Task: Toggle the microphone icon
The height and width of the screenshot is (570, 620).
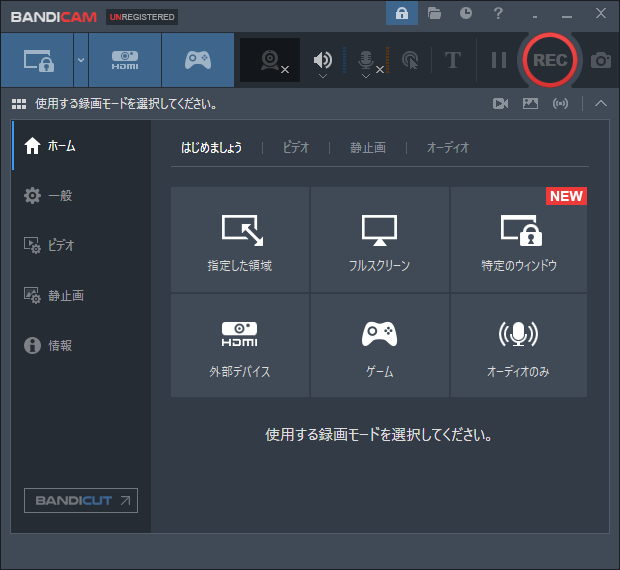Action: 366,59
